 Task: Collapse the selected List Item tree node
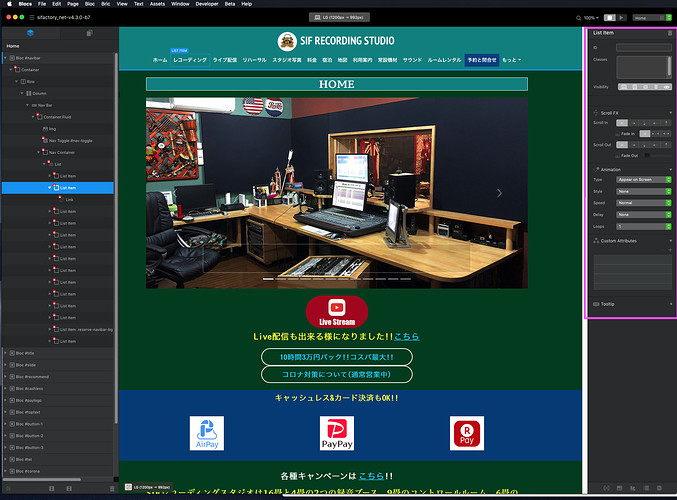[49, 188]
